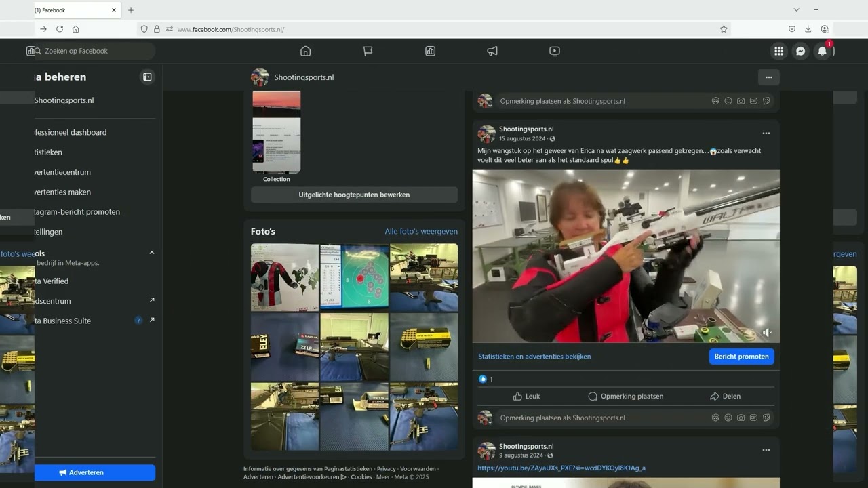Viewport: 868px width, 488px height.
Task: Collapse the tools section chevron in sidebar
Action: [x=152, y=253]
